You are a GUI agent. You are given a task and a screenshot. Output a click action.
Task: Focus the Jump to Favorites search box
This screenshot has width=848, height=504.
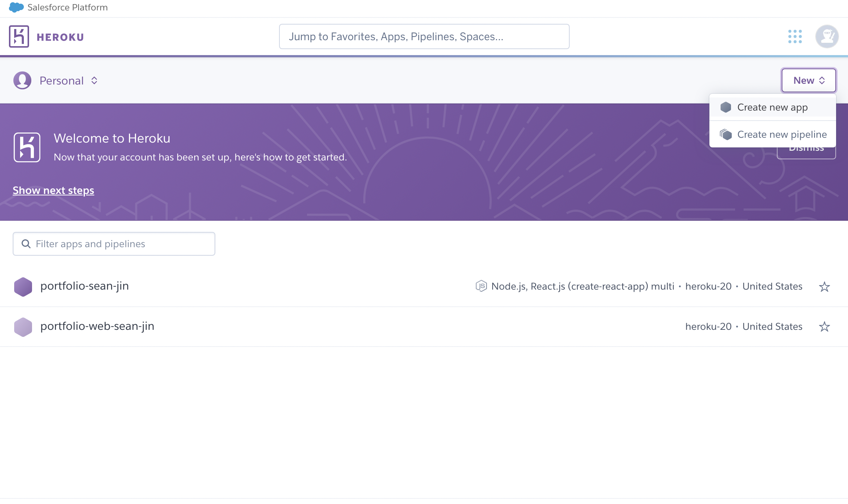(x=424, y=36)
